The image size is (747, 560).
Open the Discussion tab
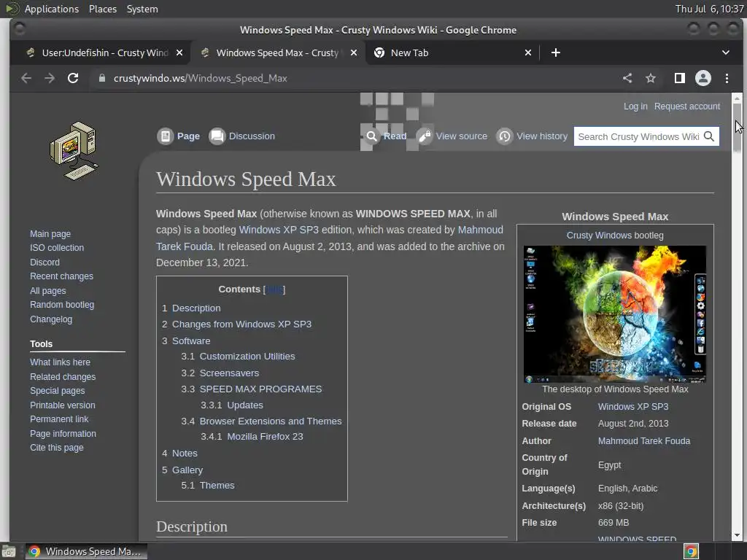(252, 136)
